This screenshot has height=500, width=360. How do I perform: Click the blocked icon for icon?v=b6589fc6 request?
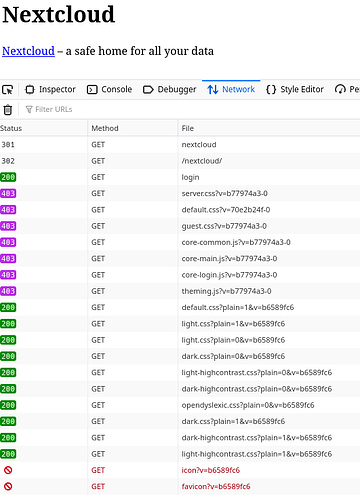(x=8, y=470)
